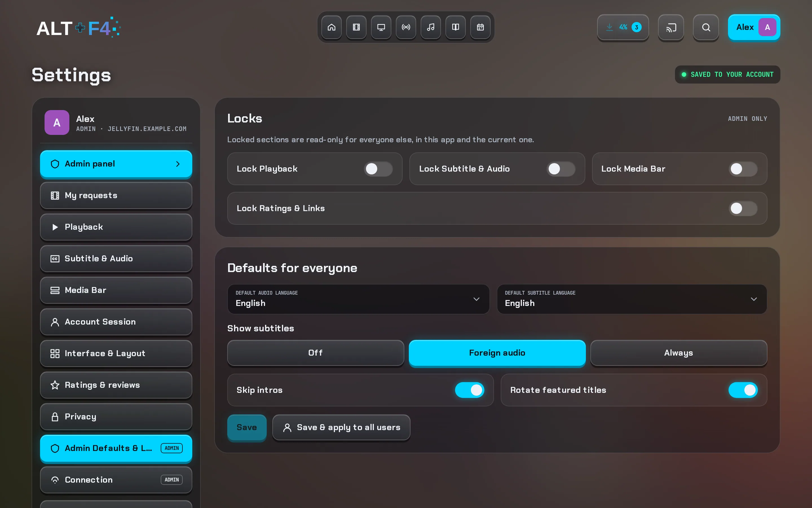The height and width of the screenshot is (508, 812).
Task: Disable Skip intros toggle
Action: pos(469,390)
